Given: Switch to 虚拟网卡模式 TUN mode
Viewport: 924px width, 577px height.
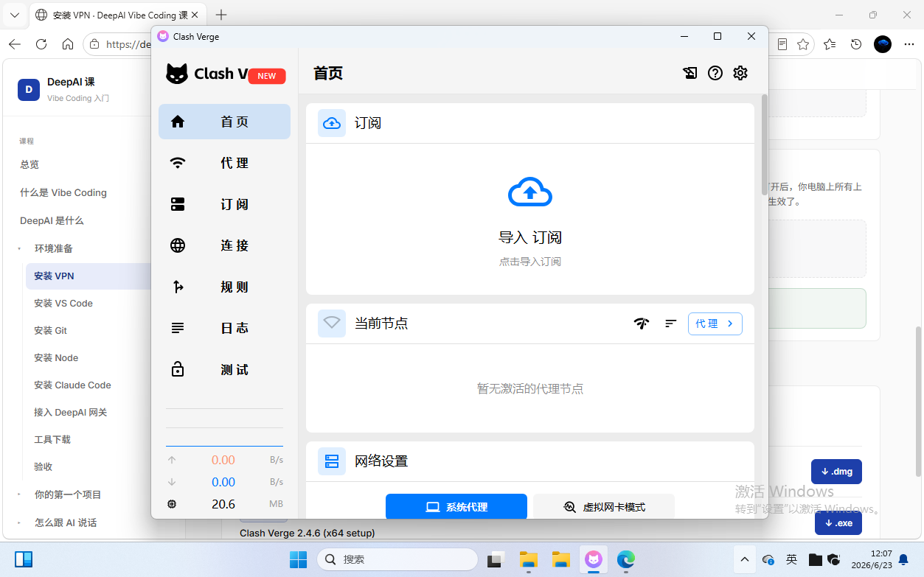Looking at the screenshot, I should pyautogui.click(x=604, y=507).
